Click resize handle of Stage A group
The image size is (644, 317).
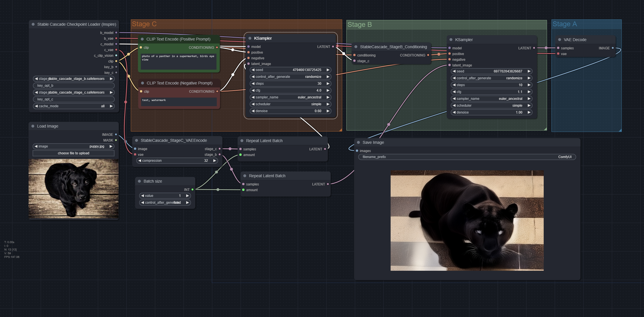(620, 130)
